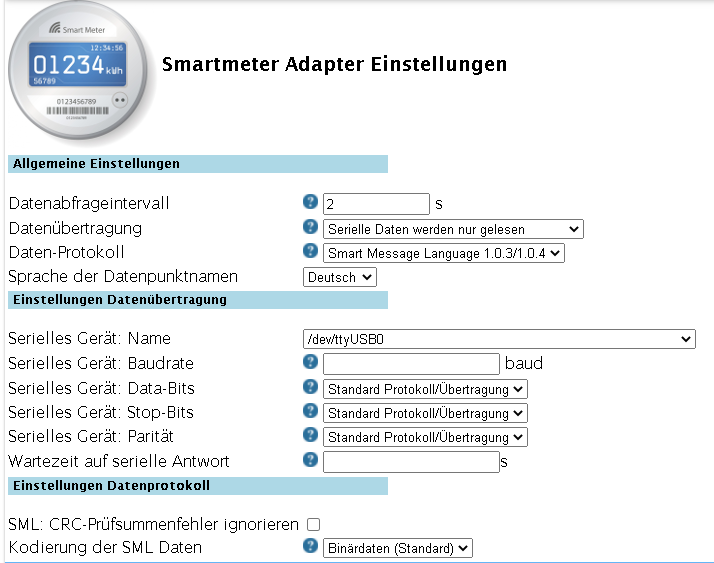Open the Data-Bits dropdown

425,389
